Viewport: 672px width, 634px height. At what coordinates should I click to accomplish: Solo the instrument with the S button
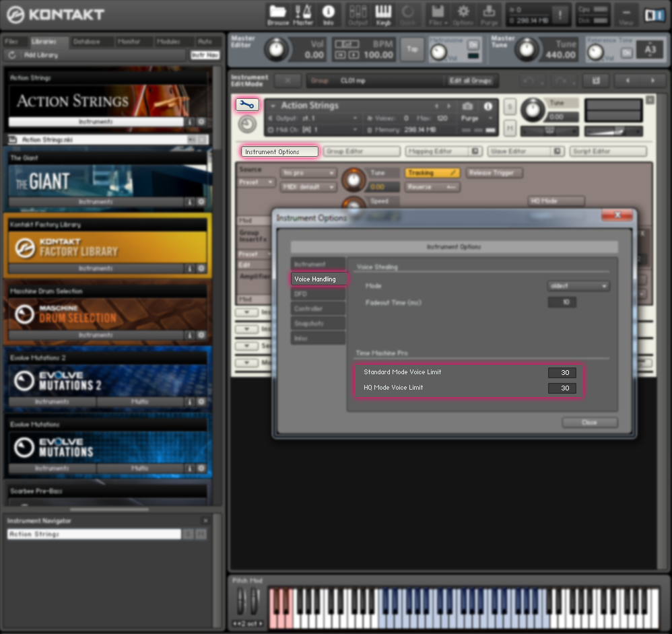[510, 107]
